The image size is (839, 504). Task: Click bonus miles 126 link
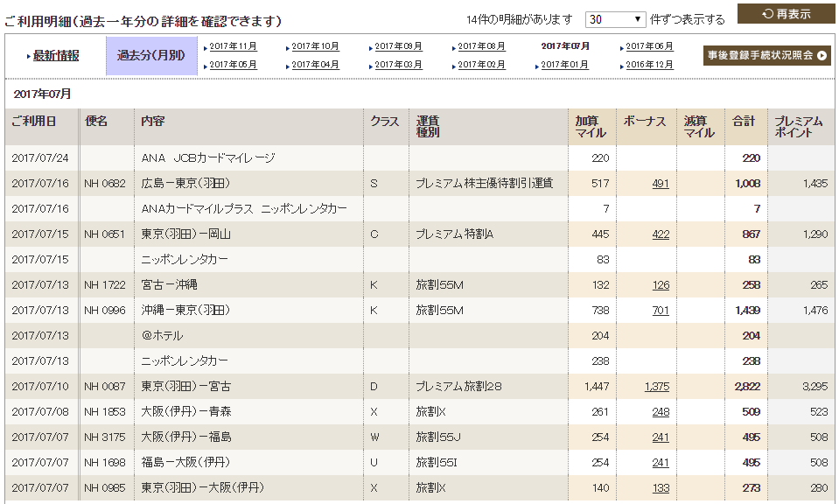(661, 285)
